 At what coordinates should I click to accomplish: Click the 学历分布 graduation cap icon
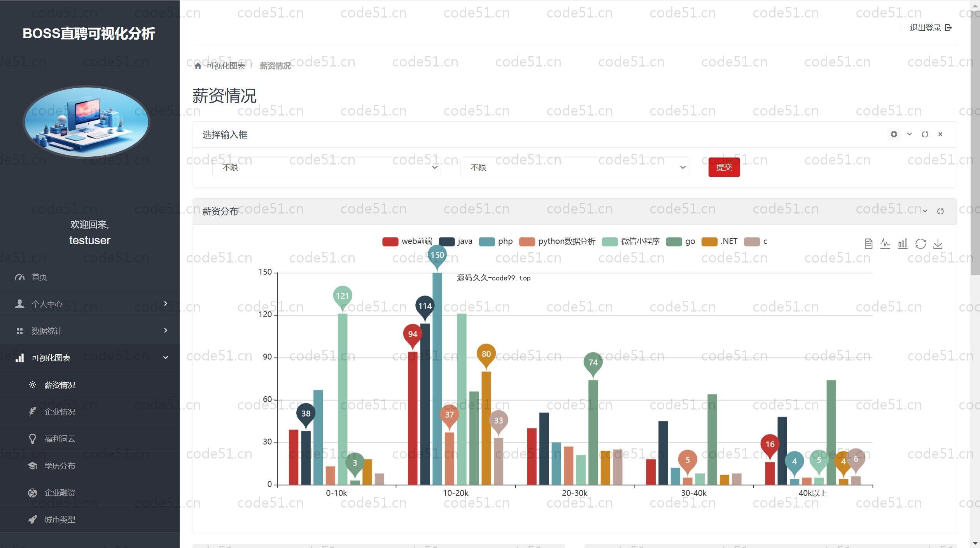pyautogui.click(x=33, y=466)
